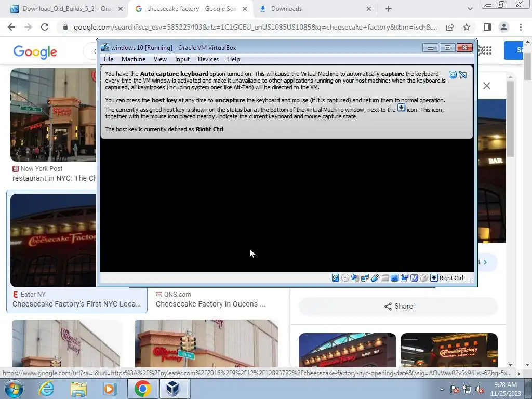Bookmark this page with the star icon
Viewport: 532px width, 399px height.
[467, 27]
